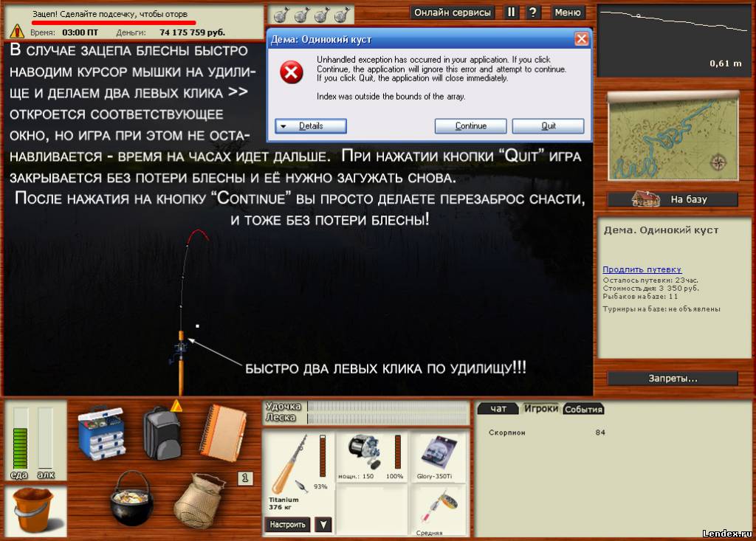Toggle the rod slot number 1
This screenshot has width=756, height=541.
coord(246,478)
